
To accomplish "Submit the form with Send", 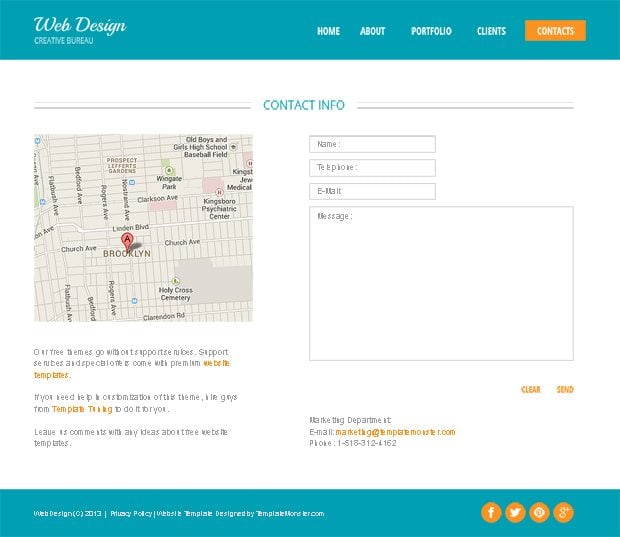I will click(x=565, y=390).
